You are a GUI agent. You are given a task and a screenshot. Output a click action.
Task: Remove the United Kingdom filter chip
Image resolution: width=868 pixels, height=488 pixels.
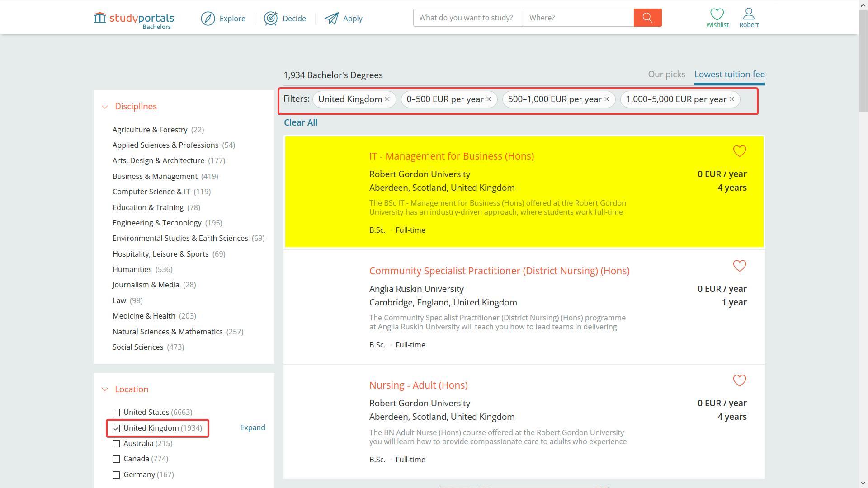coord(387,99)
